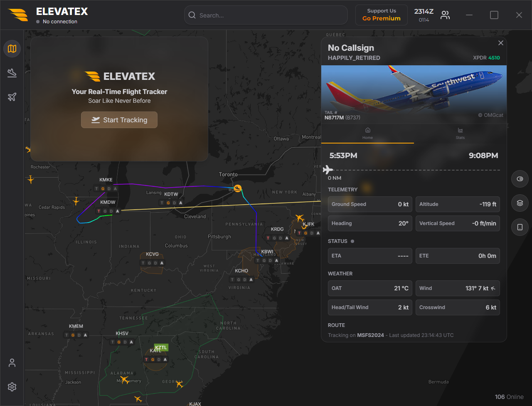Screen dimensions: 532x406
Task: Open the map view in the sidebar
Action: (12, 49)
